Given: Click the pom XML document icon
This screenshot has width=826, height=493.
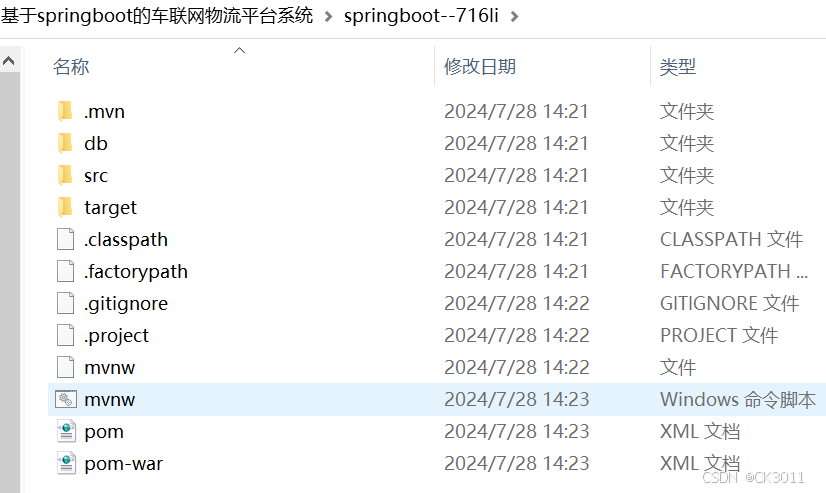Looking at the screenshot, I should coord(66,431).
